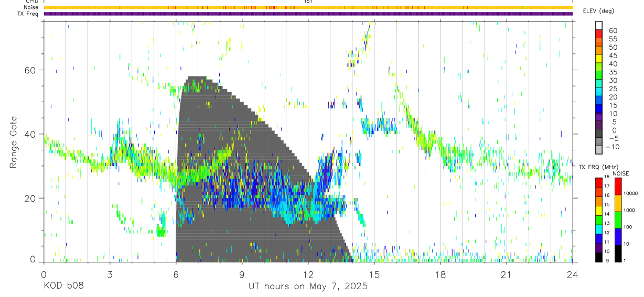Screen dimensions: 644x297
Task: Click the '1000' label on NOISE colorbar
Action: 629,211
